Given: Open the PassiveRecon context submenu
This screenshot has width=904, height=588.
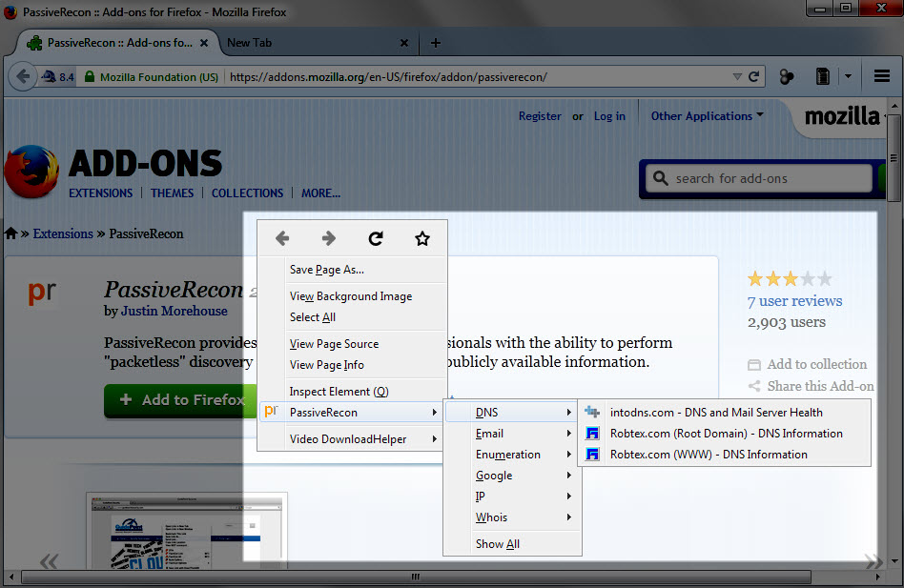Looking at the screenshot, I should 351,413.
